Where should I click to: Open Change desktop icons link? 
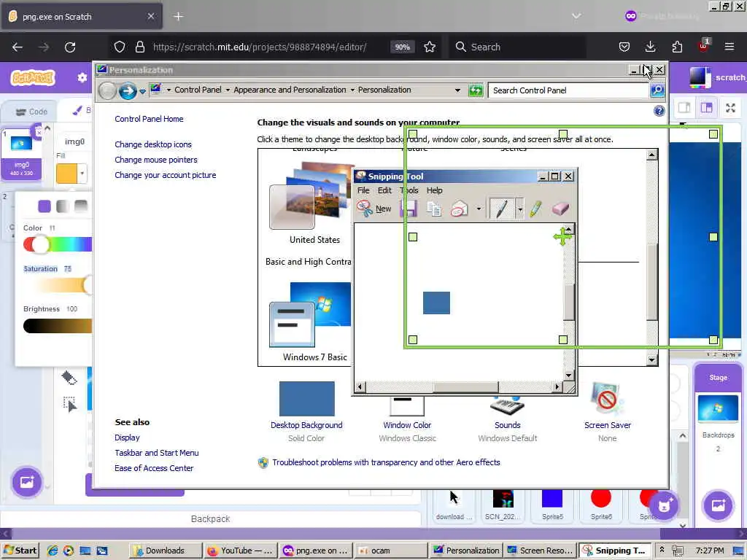153,144
